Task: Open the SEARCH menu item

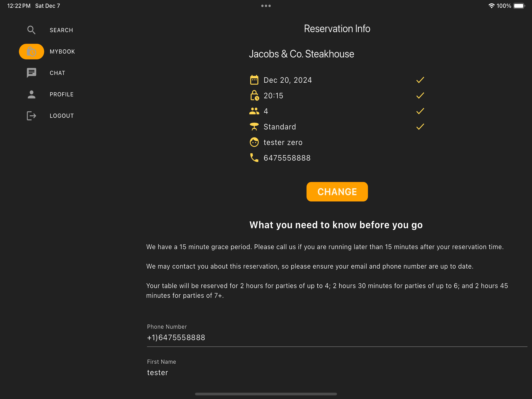Action: pos(61,30)
